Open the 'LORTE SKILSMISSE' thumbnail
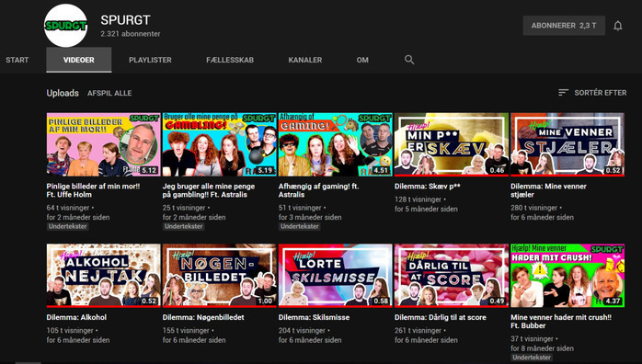This screenshot has width=642, height=364. (336, 276)
